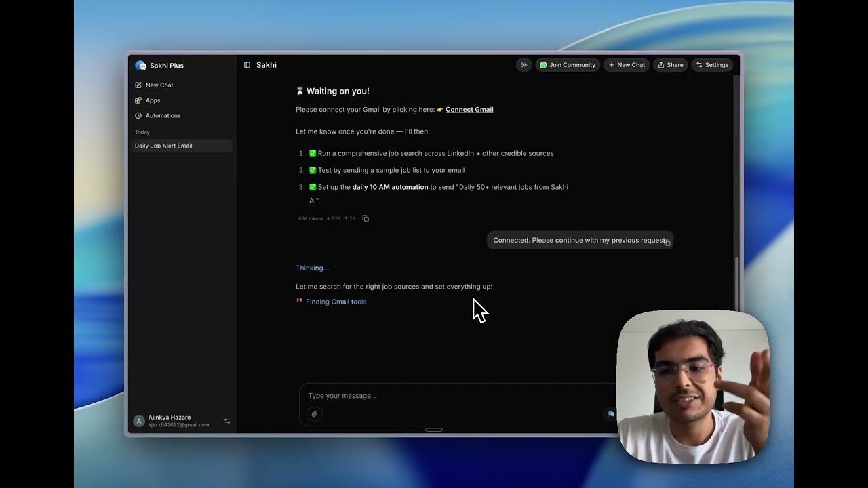The width and height of the screenshot is (868, 488).
Task: Click the Sakhi Plus logo icon
Action: pos(141,66)
